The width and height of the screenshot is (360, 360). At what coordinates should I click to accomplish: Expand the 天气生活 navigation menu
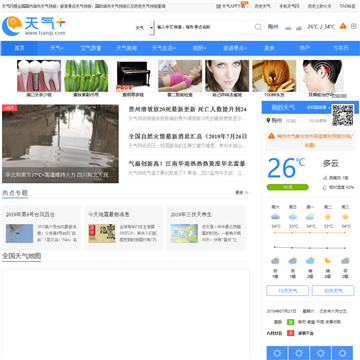tap(163, 48)
